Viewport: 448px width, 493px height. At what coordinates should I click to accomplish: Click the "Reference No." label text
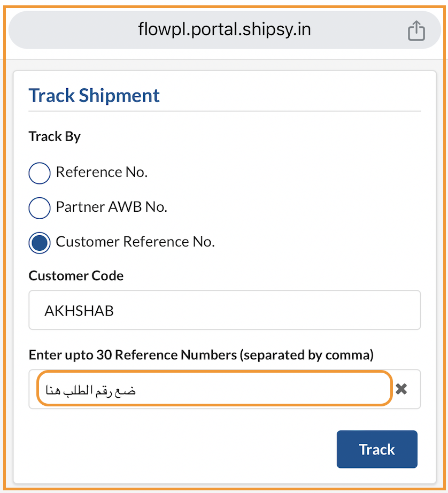[102, 172]
